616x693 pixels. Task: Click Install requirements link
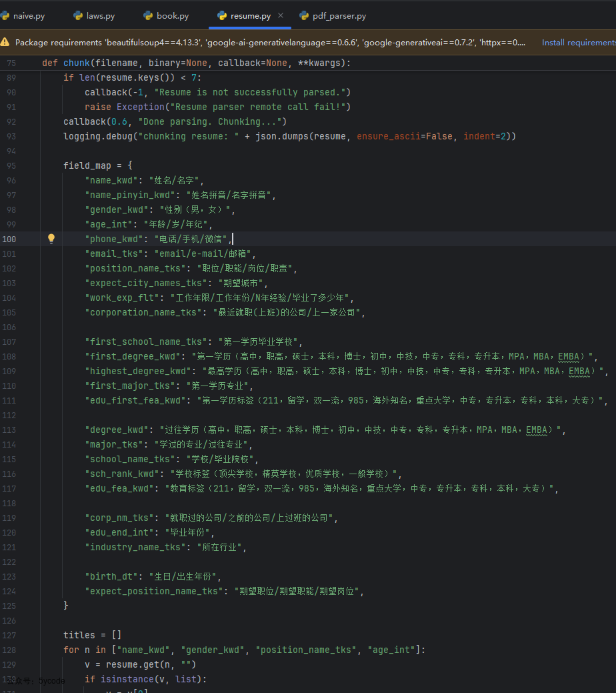579,43
